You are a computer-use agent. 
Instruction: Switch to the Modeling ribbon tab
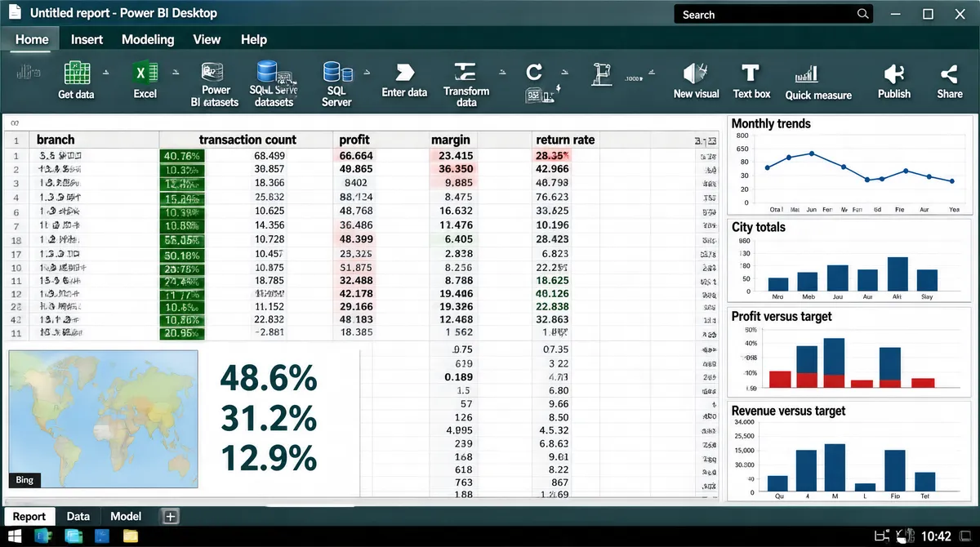pyautogui.click(x=148, y=39)
